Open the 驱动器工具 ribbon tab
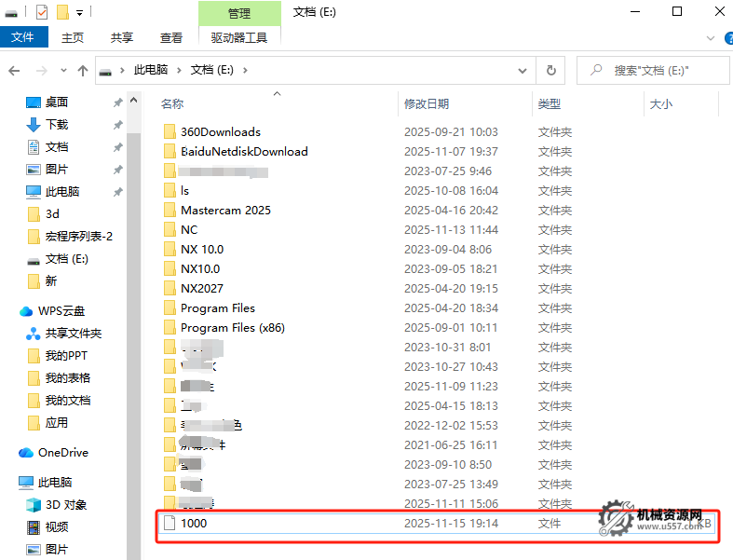Screen dimensions: 733x560 pyautogui.click(x=239, y=37)
